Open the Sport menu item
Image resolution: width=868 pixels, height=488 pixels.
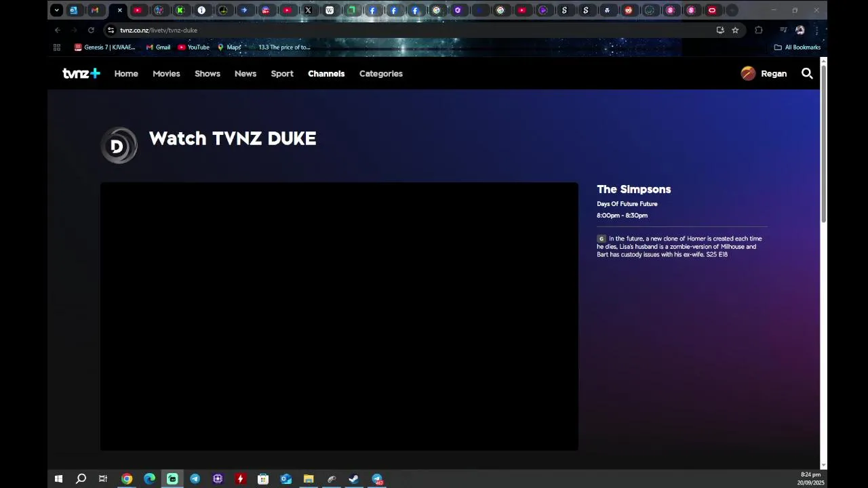pyautogui.click(x=282, y=73)
